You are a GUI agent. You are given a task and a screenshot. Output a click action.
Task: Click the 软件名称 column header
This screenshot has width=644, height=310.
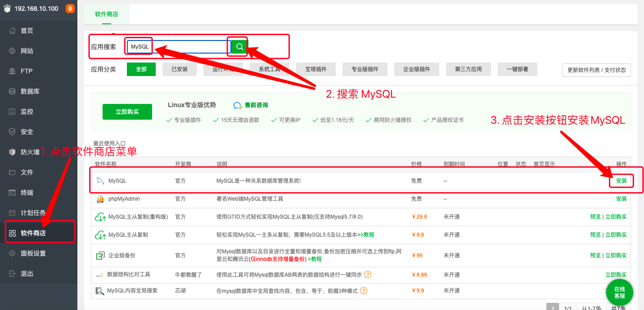[106, 164]
